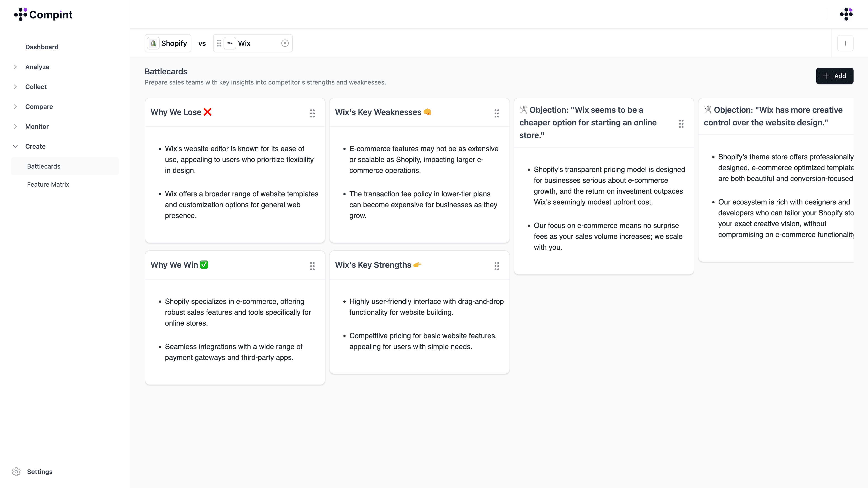Click fencer emoji on creative control Objection
868x488 pixels.
click(708, 109)
